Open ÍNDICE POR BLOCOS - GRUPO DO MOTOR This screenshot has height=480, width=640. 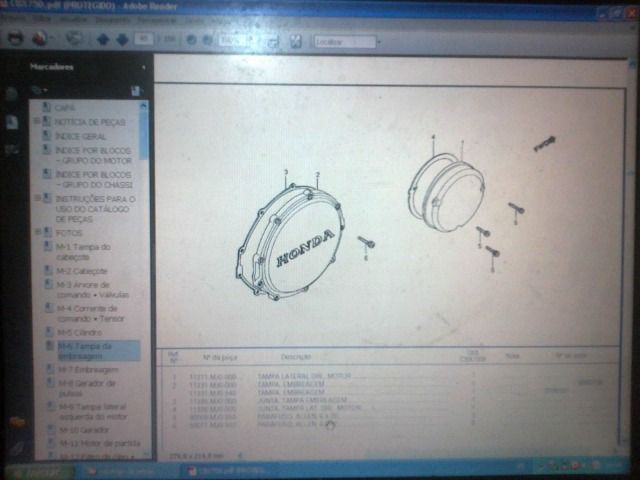coord(94,156)
